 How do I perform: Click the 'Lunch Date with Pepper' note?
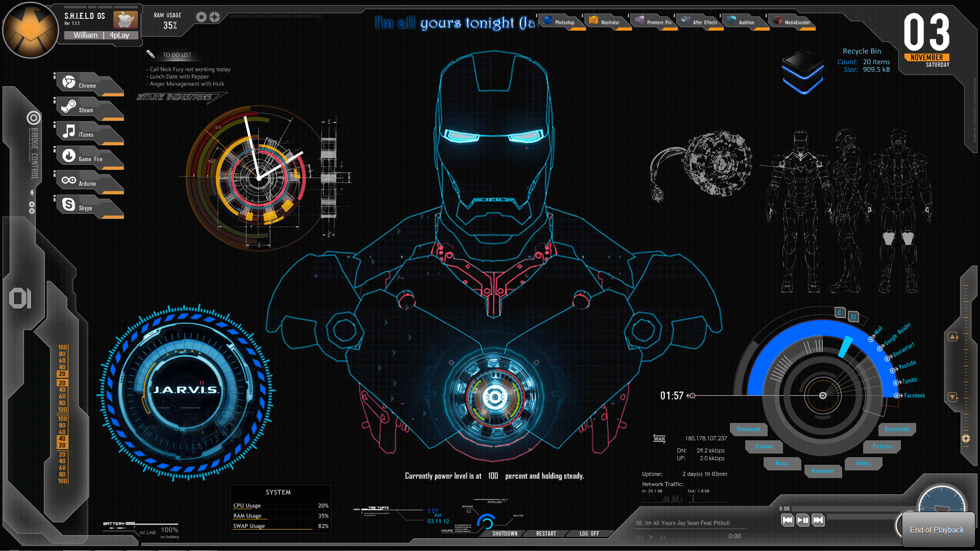pos(178,77)
